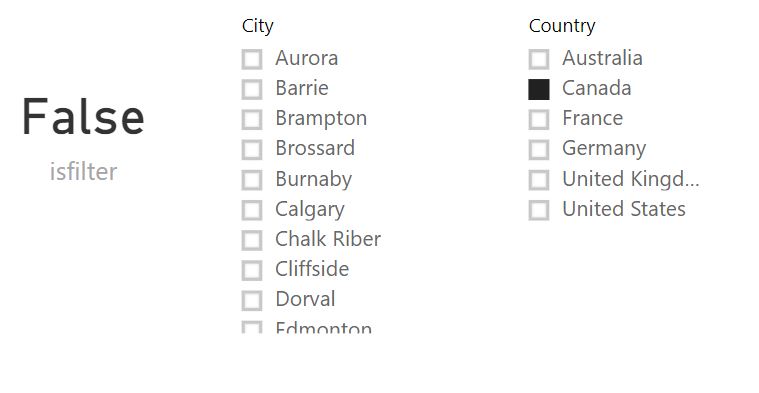Uncheck the selected Canada checkbox
The height and width of the screenshot is (393, 759).
(539, 90)
